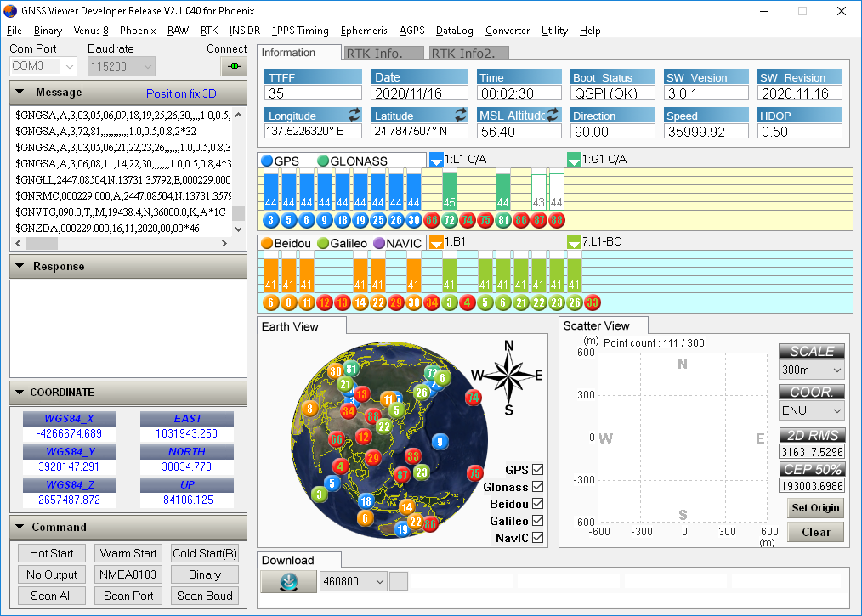This screenshot has width=862, height=616.
Task: Uncheck the Beidou checkbox
Action: 537,503
